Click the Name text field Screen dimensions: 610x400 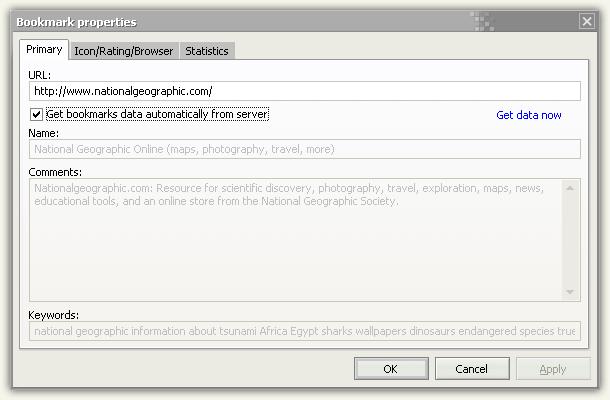tap(305, 149)
